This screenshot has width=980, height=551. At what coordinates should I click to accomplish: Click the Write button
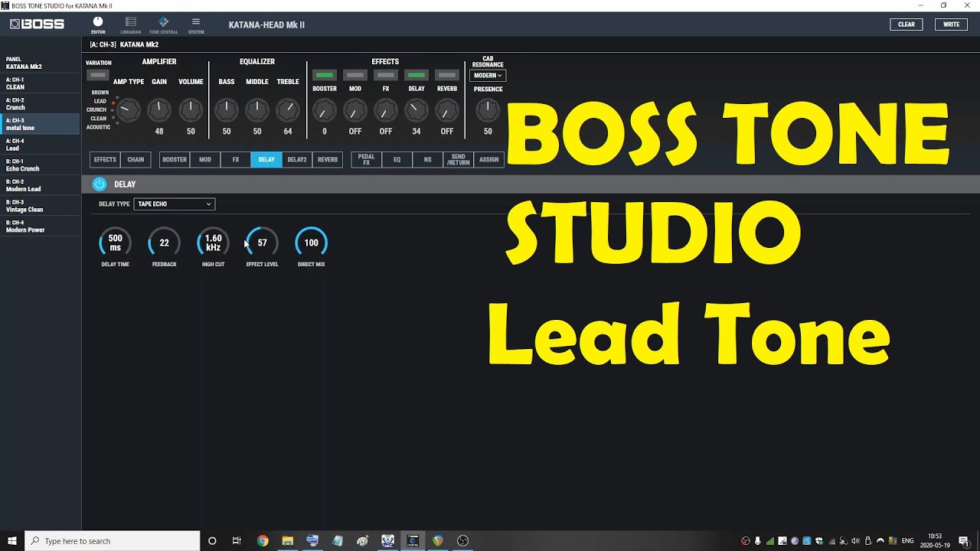951,24
